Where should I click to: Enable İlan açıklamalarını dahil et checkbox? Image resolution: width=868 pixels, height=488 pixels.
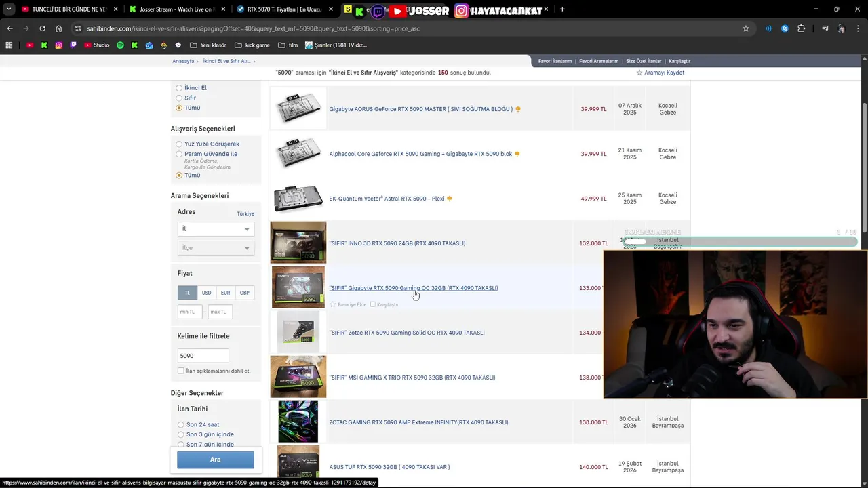(x=180, y=371)
